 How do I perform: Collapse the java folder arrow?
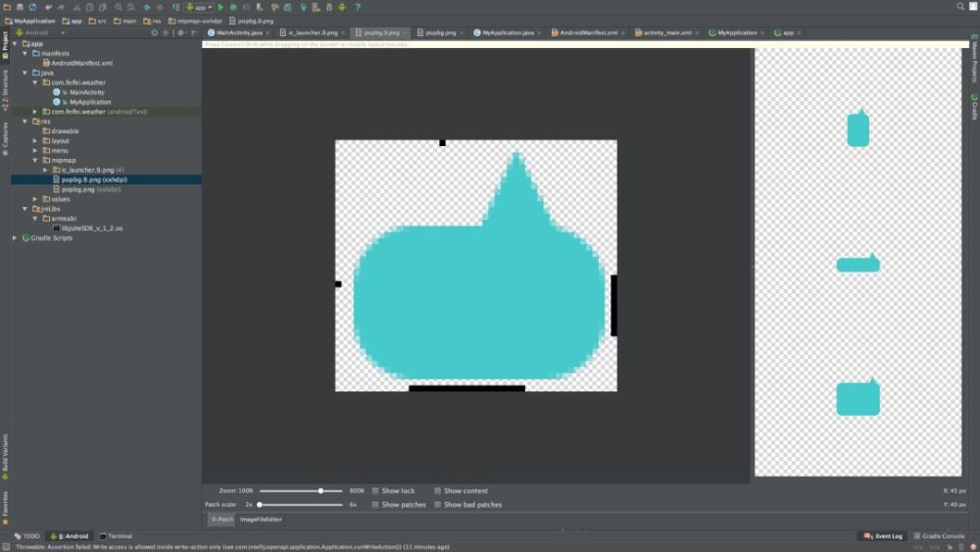click(x=25, y=73)
